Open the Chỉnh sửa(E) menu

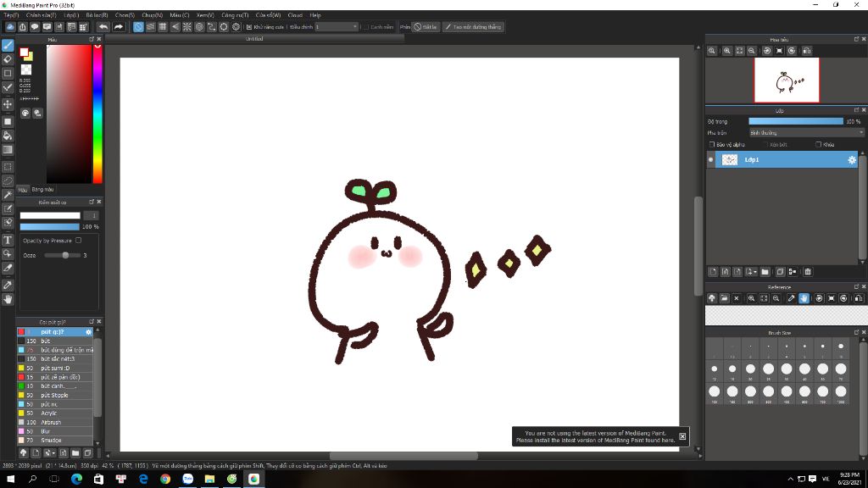click(x=41, y=15)
